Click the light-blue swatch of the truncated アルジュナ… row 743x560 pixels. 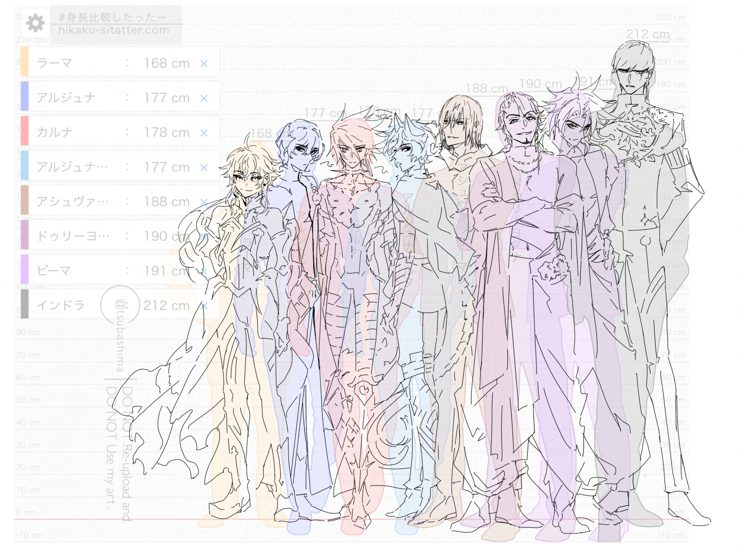24,165
